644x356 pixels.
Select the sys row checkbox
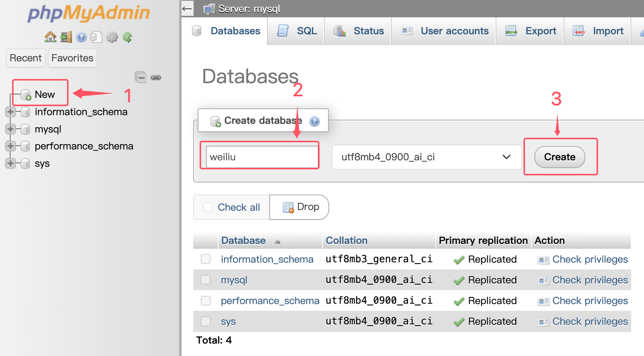[206, 321]
